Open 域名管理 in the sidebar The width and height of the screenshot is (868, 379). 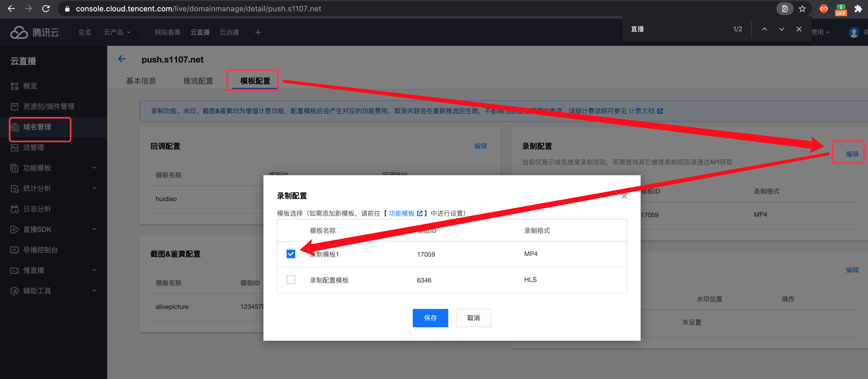pos(37,127)
